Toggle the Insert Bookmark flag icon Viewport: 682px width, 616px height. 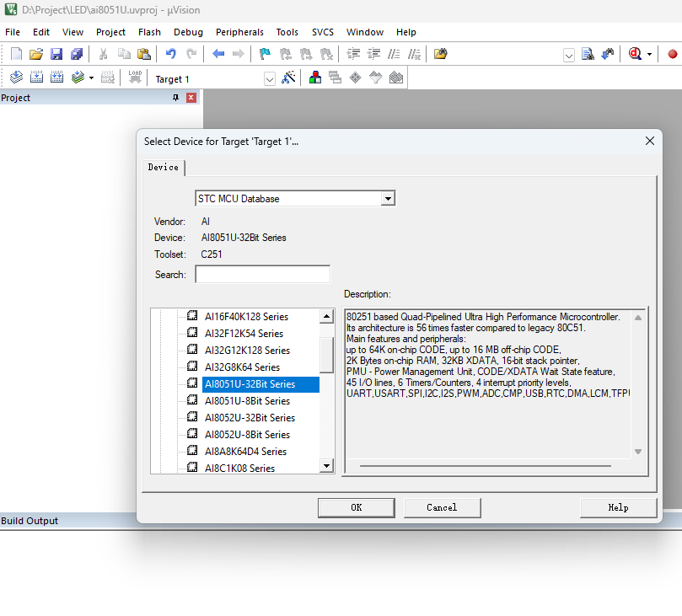point(265,54)
